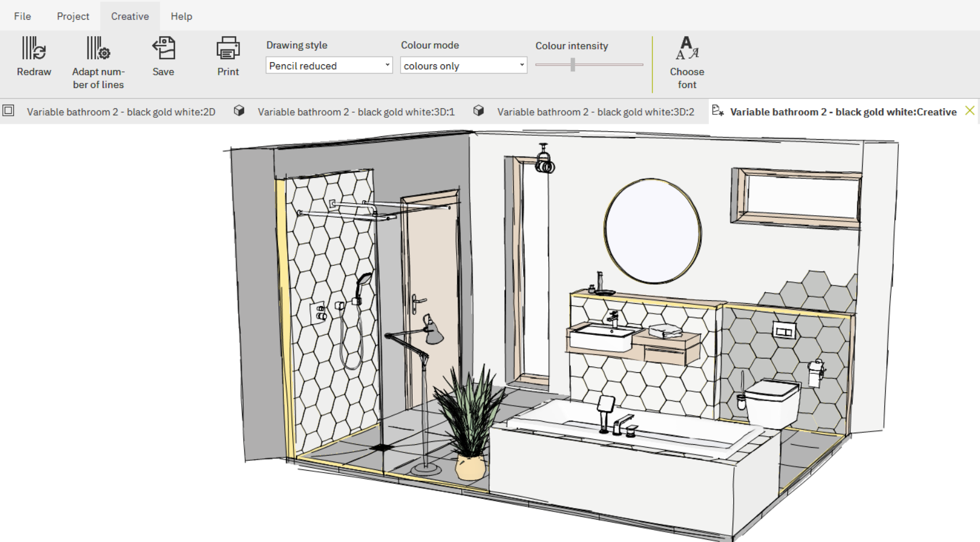Viewport: 980px width, 542px height.
Task: Select the Creative ribbon tab
Action: [130, 16]
